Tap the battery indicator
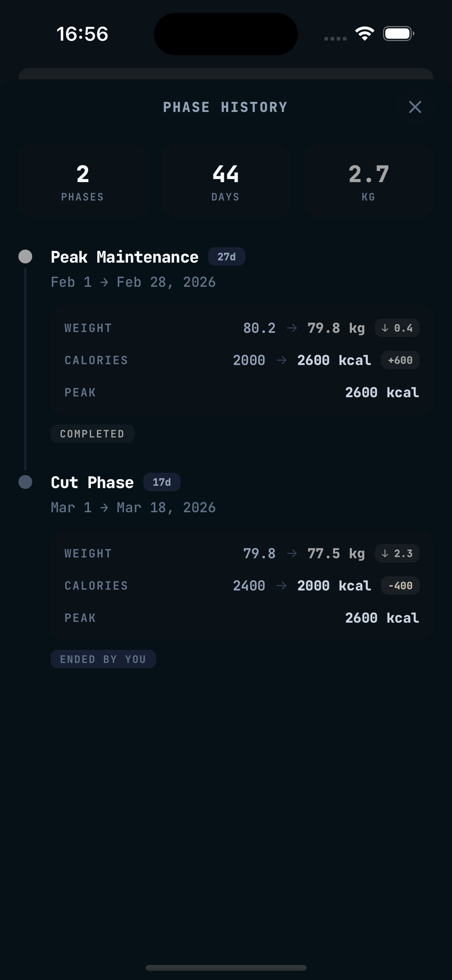 [397, 34]
